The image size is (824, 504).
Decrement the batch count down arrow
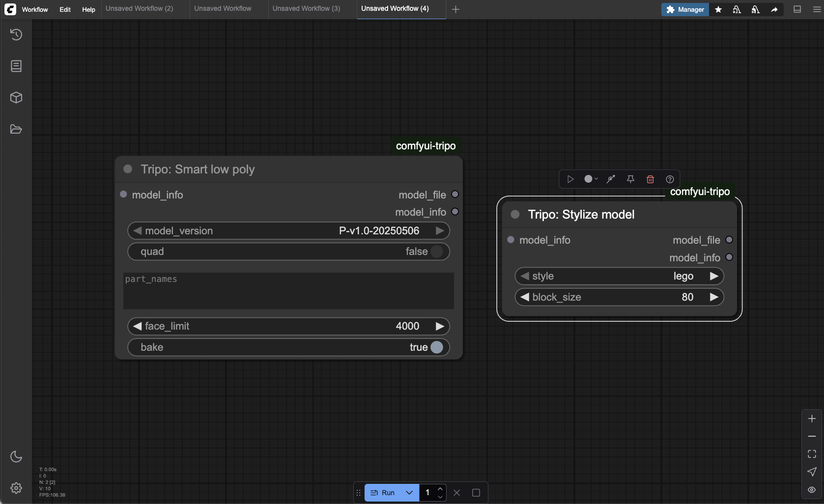pyautogui.click(x=440, y=497)
